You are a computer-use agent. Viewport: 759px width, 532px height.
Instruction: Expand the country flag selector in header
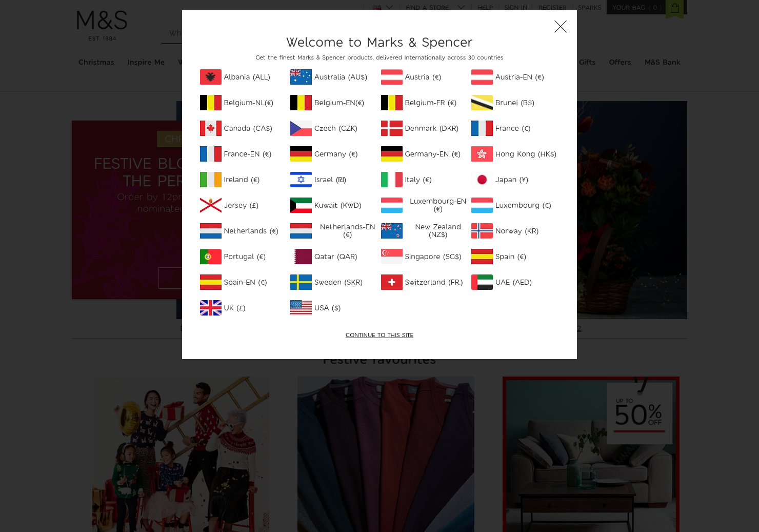click(383, 8)
